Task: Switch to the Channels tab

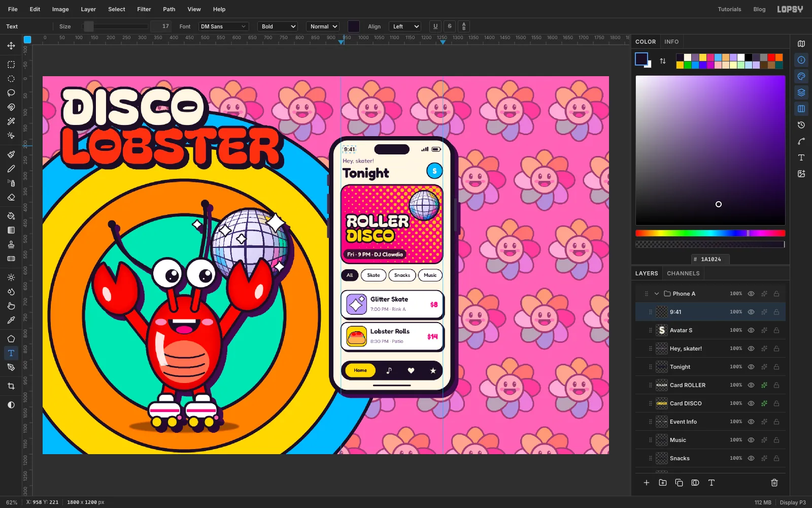Action: tap(683, 273)
